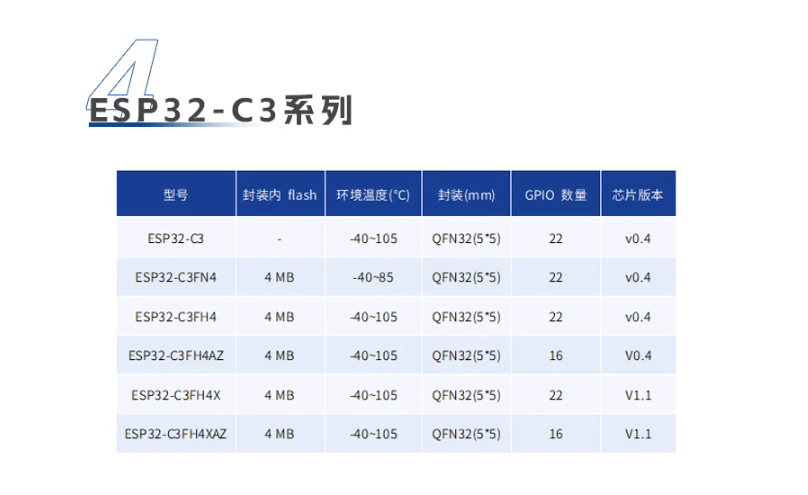The height and width of the screenshot is (495, 808).
Task: Click GPIO count 22 in ESP32-C3FH4 row
Action: pos(556,317)
